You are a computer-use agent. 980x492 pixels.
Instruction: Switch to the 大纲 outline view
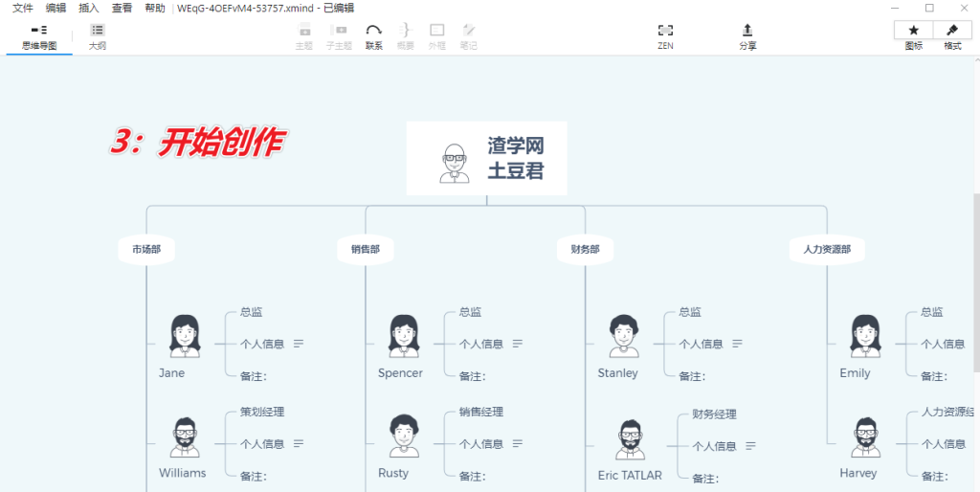point(98,37)
